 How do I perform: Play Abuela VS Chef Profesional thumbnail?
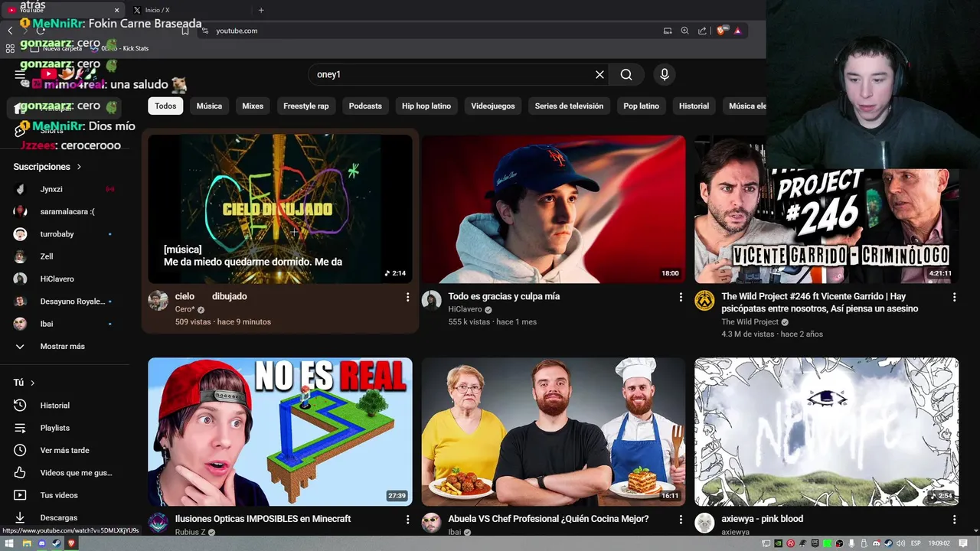click(554, 432)
